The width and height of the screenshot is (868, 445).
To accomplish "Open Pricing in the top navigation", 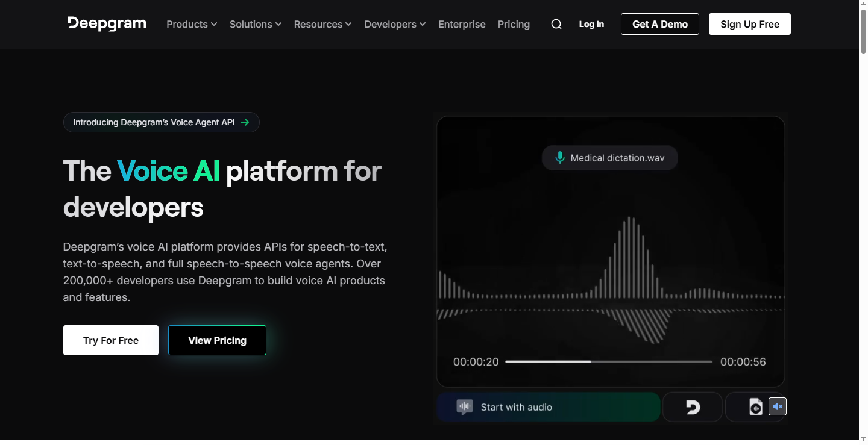I will point(514,24).
